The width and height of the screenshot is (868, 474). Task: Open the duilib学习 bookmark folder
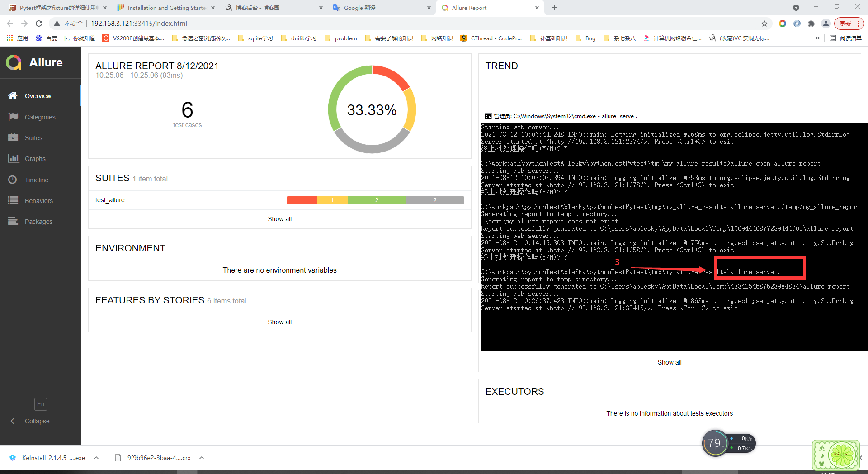click(298, 38)
